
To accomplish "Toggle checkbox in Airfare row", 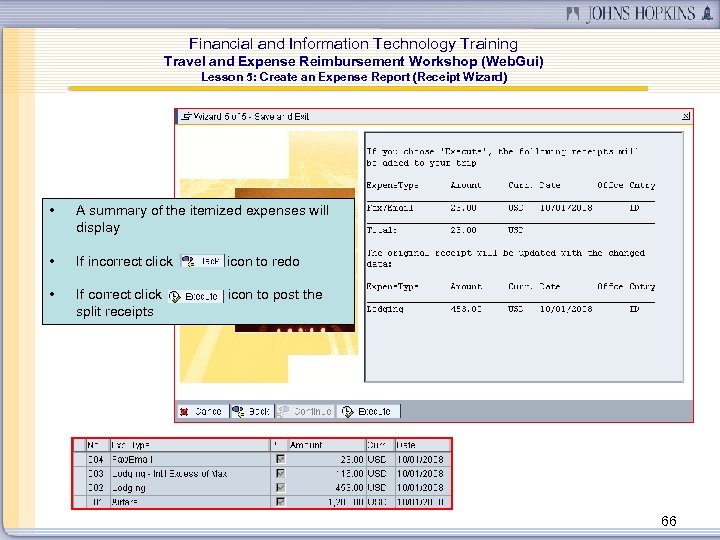I will [x=280, y=501].
